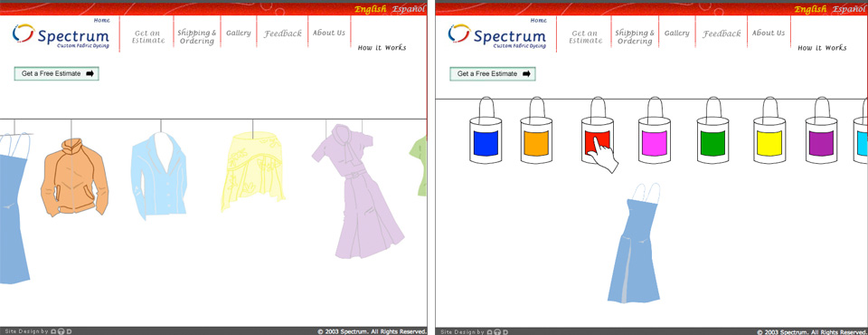Pick the yellow skirt on the rack
The image size is (868, 335).
click(253, 172)
